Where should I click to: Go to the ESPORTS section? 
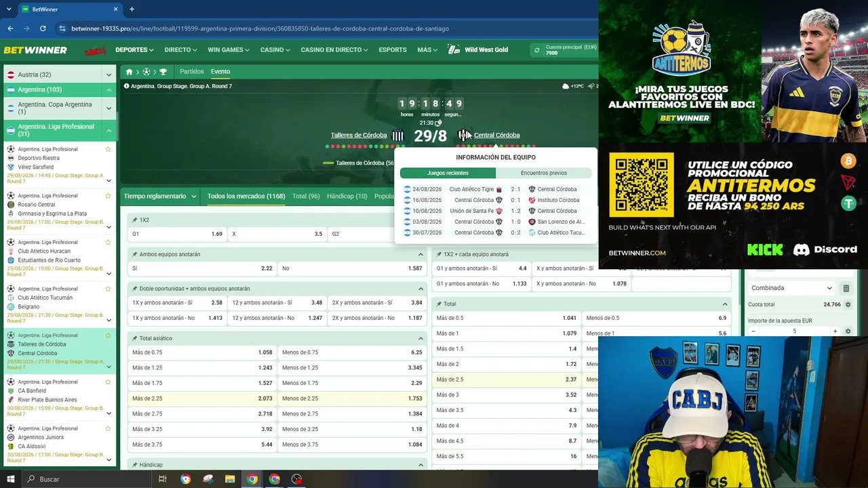[393, 50]
